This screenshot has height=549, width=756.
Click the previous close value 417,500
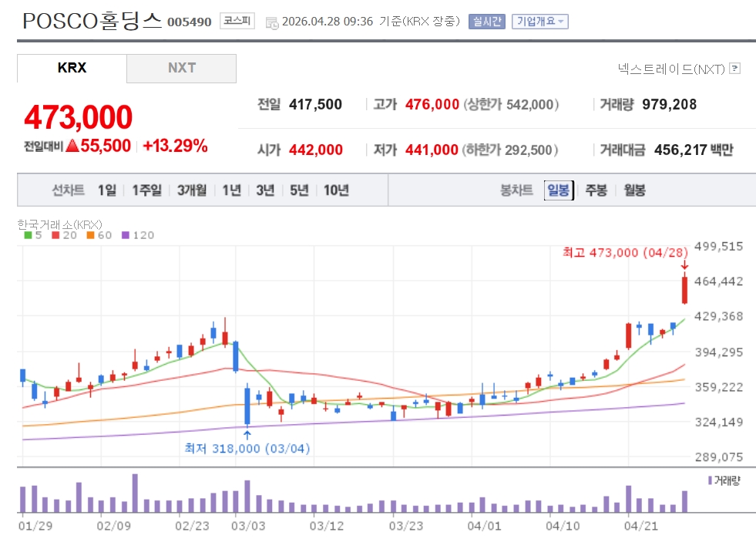(315, 104)
